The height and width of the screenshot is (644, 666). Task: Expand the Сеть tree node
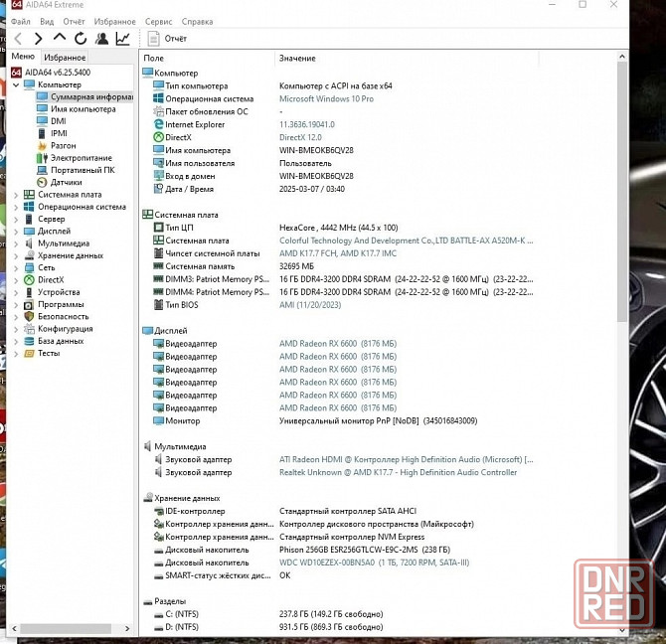click(16, 268)
